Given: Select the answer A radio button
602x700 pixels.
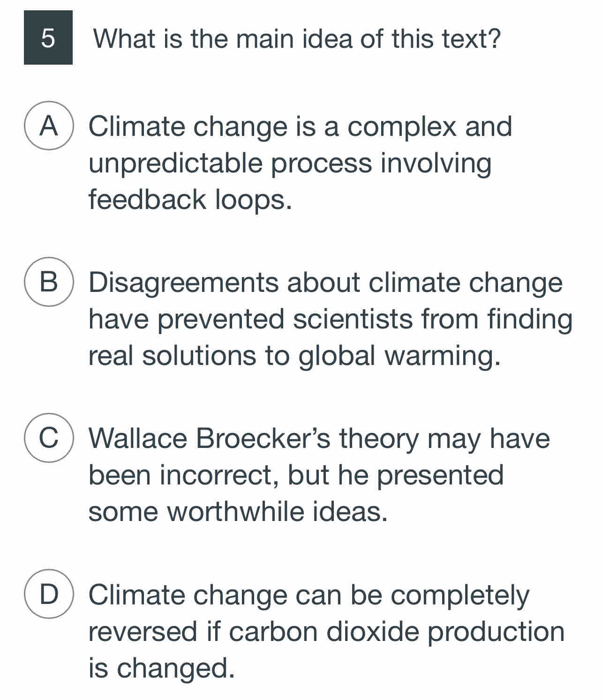Looking at the screenshot, I should tap(49, 126).
